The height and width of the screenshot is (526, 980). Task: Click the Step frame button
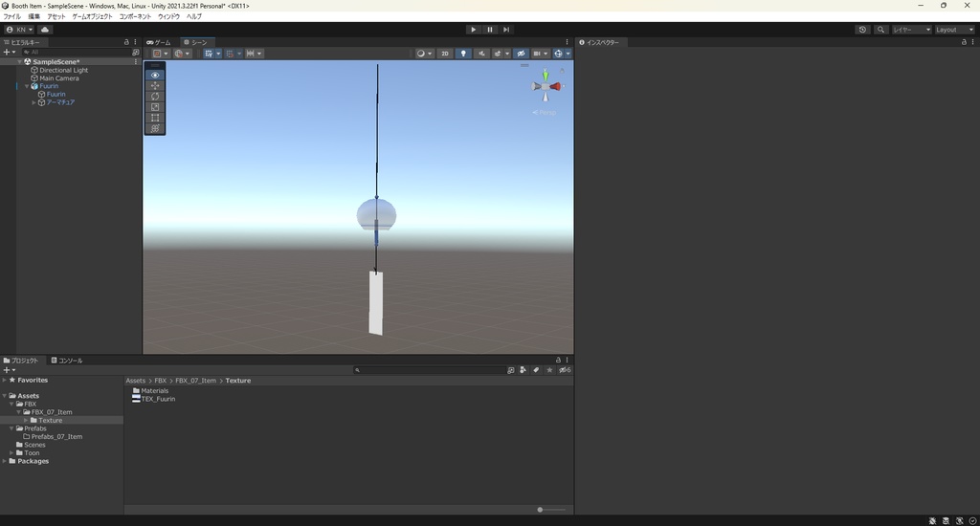pos(506,30)
